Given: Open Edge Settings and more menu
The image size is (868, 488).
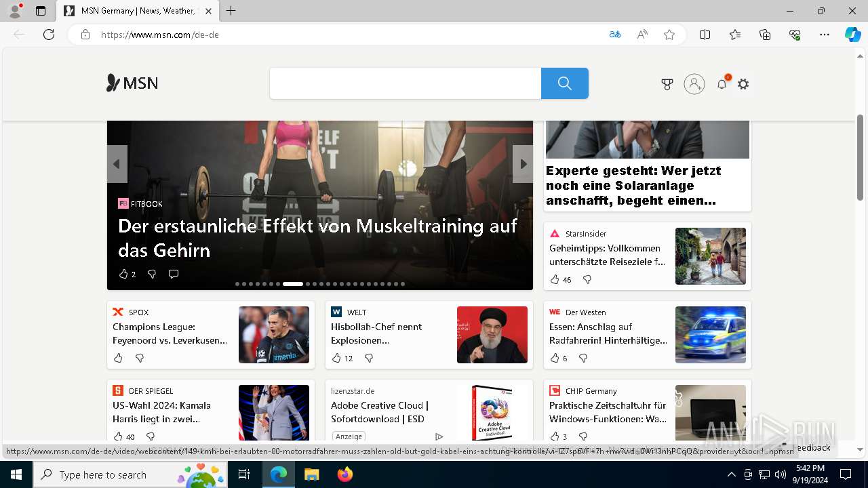Looking at the screenshot, I should [x=825, y=35].
